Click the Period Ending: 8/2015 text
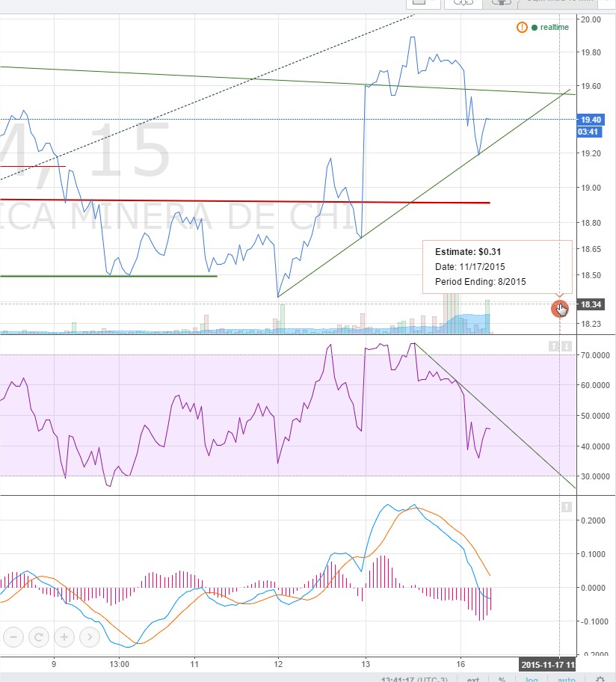616x682 pixels. (x=481, y=282)
